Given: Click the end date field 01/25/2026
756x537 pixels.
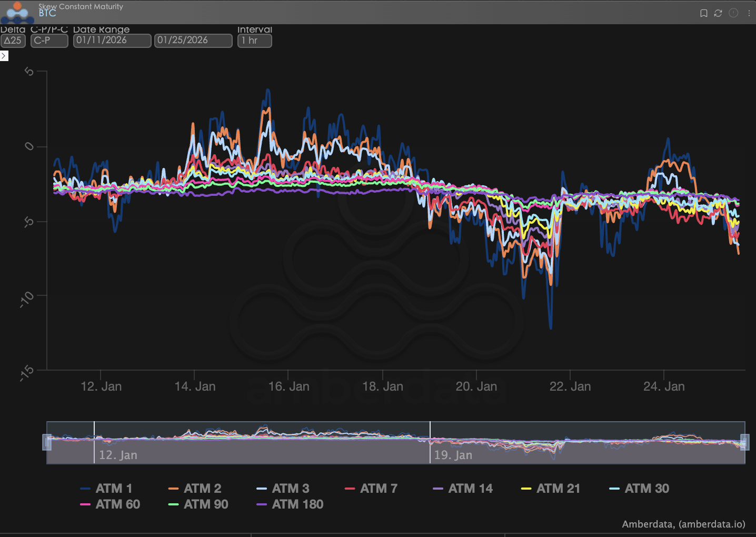Looking at the screenshot, I should pos(193,41).
